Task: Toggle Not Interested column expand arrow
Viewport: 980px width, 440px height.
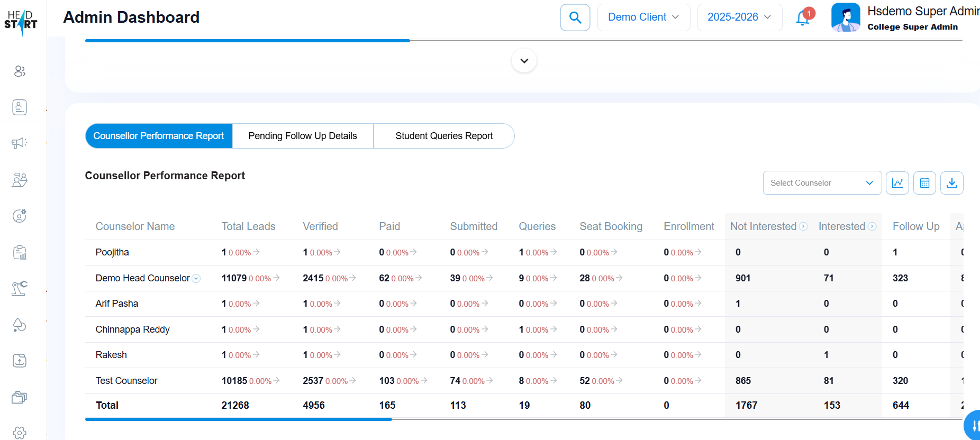Action: (x=803, y=226)
